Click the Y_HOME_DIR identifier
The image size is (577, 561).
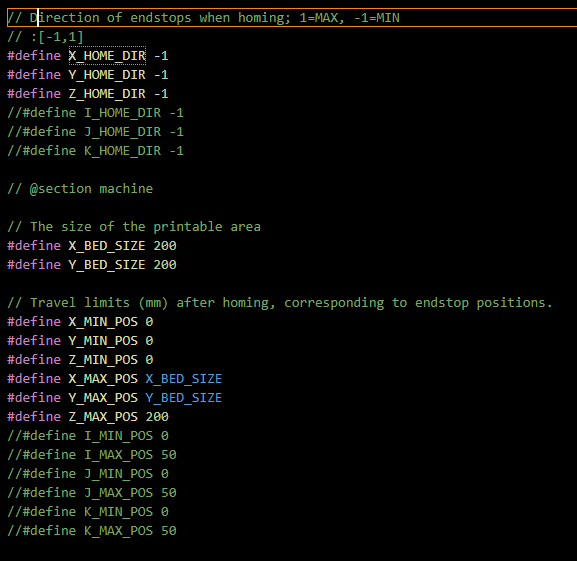click(107, 75)
